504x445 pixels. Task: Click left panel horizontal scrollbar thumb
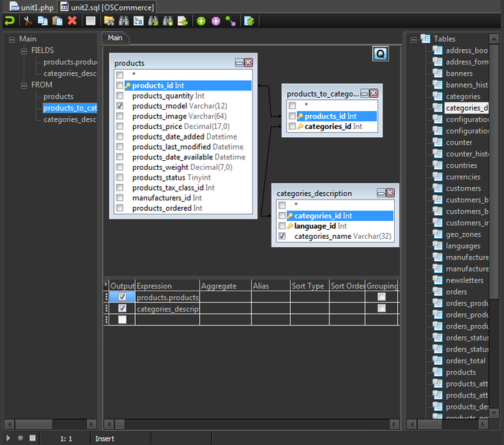(x=33, y=424)
